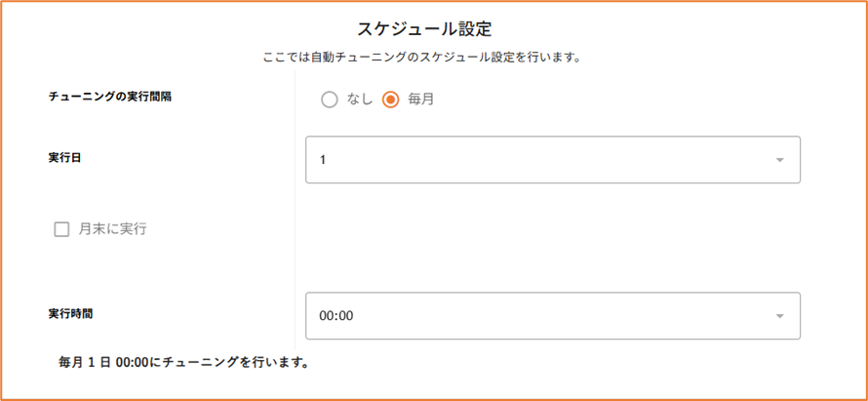Click the 実行時間 dropdown arrow icon

[779, 316]
